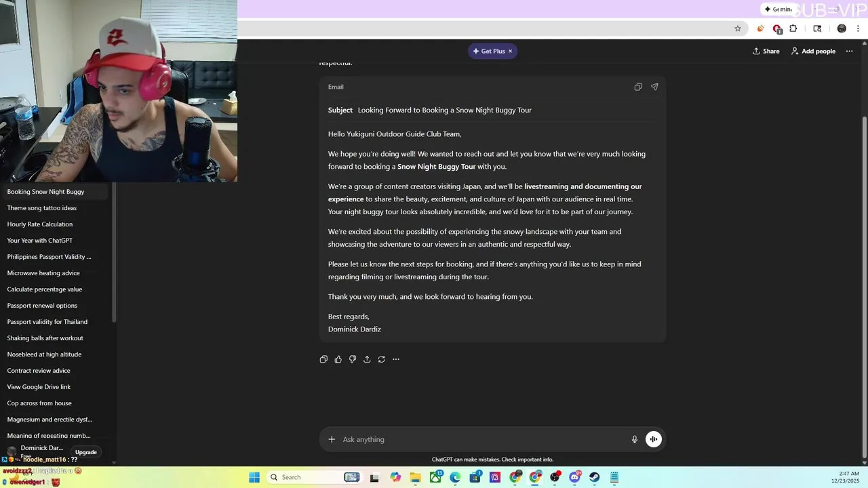Screen dimensions: 868x488
Task: Share the response with the upload icon
Action: pyautogui.click(x=367, y=359)
